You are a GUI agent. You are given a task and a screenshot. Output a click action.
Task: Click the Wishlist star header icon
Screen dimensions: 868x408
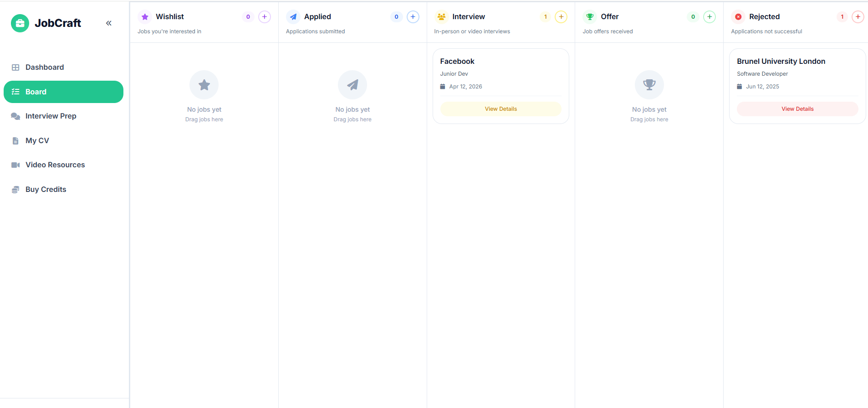pos(145,17)
